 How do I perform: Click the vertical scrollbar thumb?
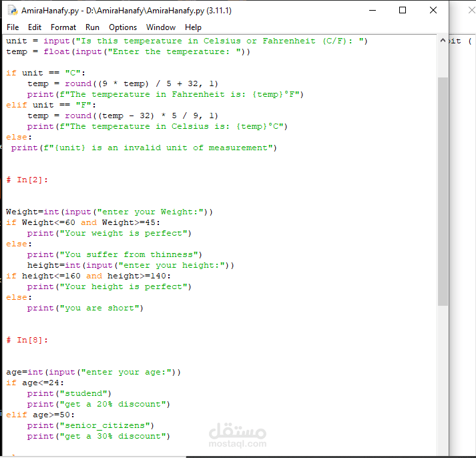coord(443,192)
